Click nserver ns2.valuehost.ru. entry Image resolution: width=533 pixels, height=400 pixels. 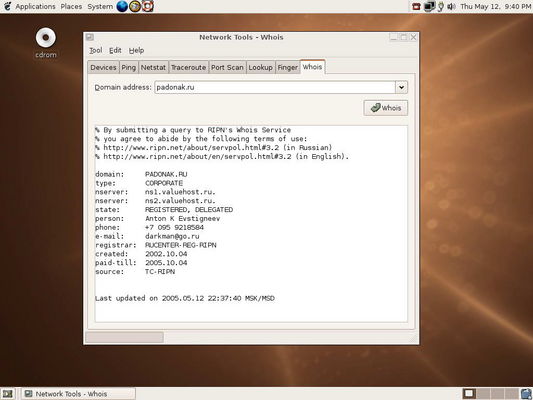[x=180, y=201]
